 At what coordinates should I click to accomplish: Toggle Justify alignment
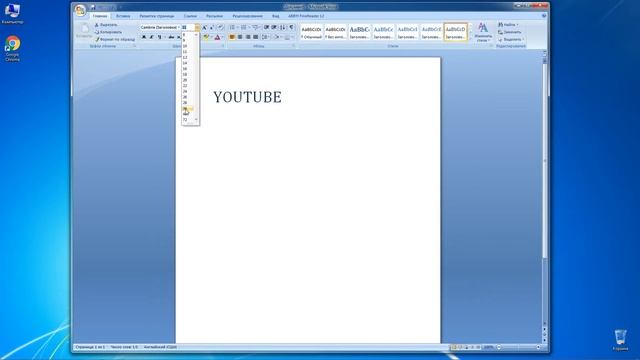tap(256, 37)
